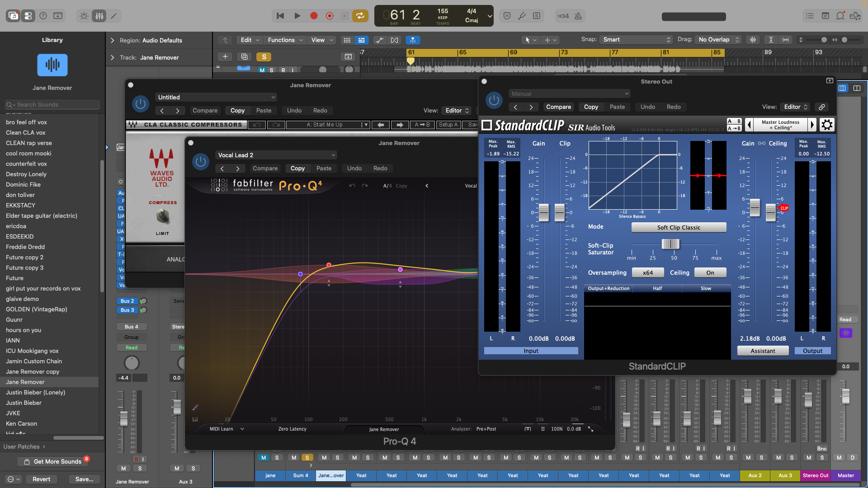Screen dimensions: 868x488
Task: Toggle Flex show/hide icon
Action: [394, 40]
